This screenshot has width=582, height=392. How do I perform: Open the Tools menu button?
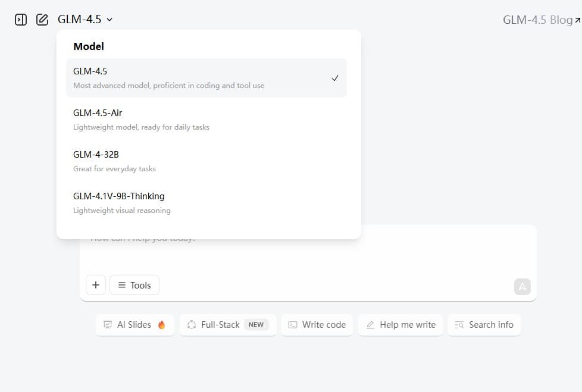click(x=134, y=285)
